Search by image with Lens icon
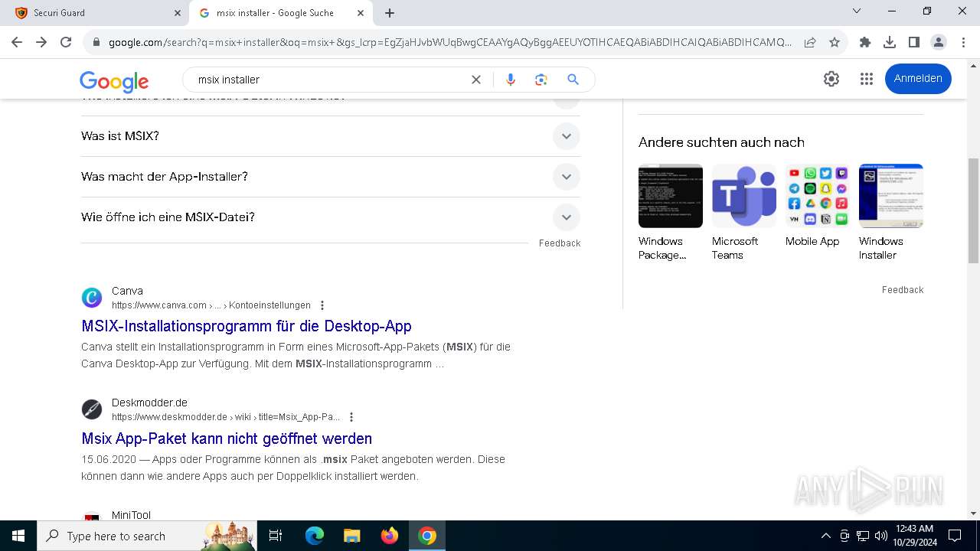 541,80
